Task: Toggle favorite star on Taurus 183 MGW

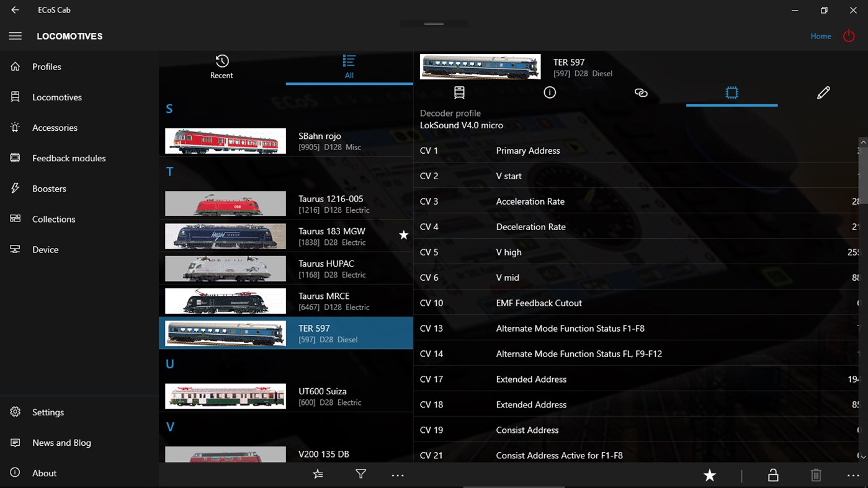Action: [403, 235]
